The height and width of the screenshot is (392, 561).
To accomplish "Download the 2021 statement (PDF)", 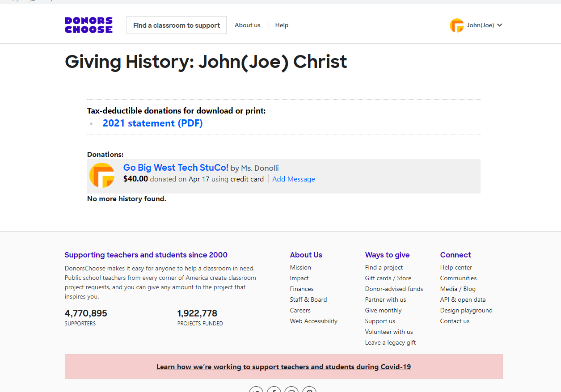I will pos(153,123).
